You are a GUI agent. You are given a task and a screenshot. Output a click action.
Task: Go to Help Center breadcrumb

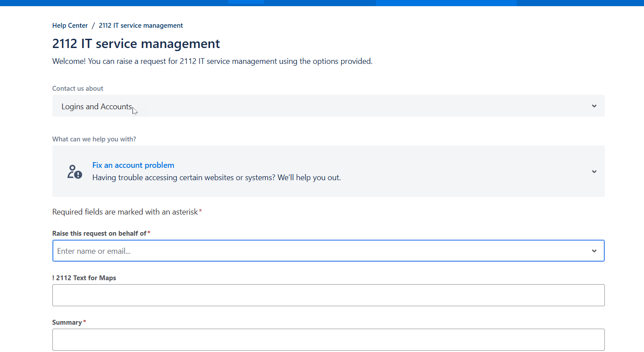coord(70,26)
